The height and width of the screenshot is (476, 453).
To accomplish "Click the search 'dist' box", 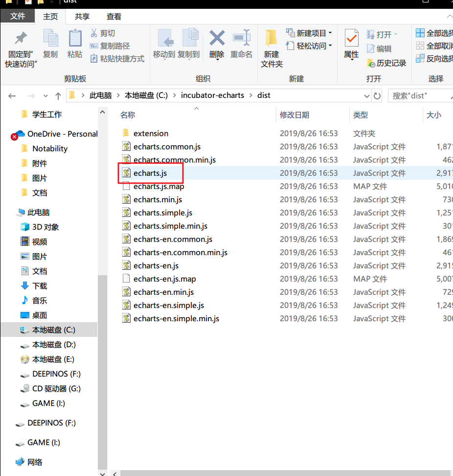I will pos(420,96).
